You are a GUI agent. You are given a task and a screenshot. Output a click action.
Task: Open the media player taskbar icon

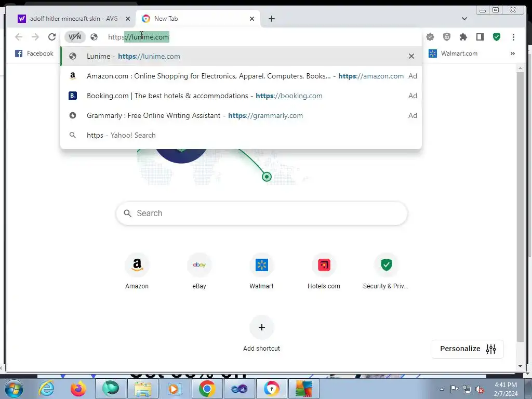point(175,389)
